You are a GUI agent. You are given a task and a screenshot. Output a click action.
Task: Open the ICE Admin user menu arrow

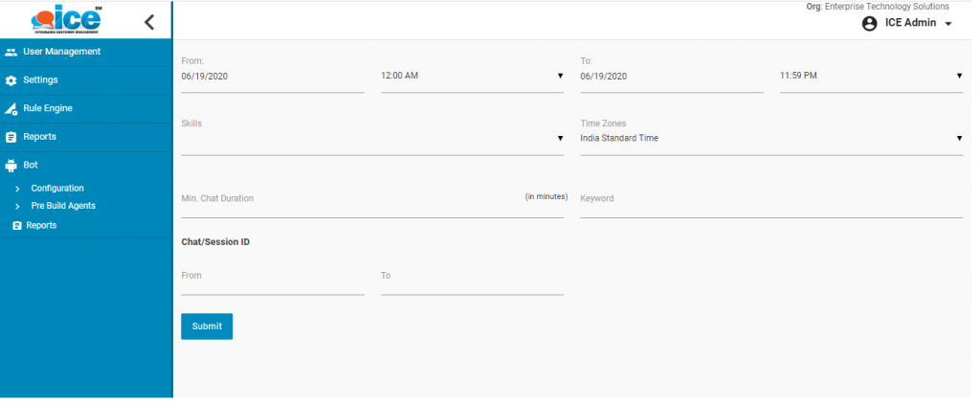947,24
